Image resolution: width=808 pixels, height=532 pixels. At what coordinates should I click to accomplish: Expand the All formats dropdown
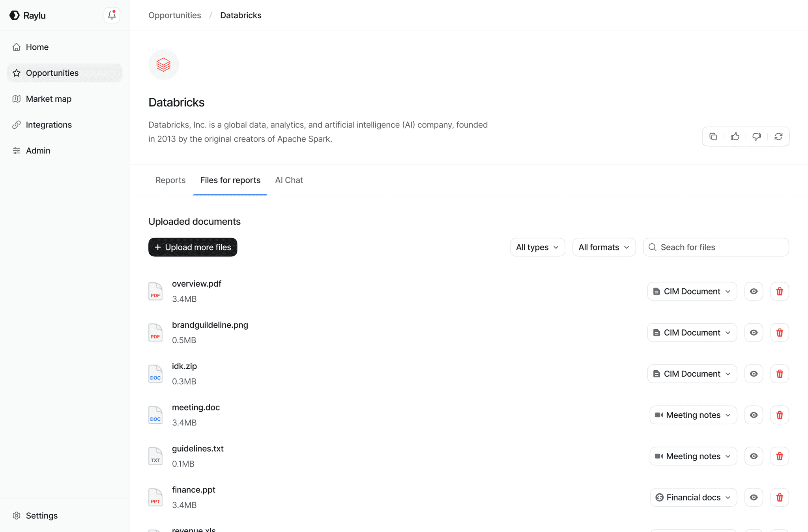604,247
